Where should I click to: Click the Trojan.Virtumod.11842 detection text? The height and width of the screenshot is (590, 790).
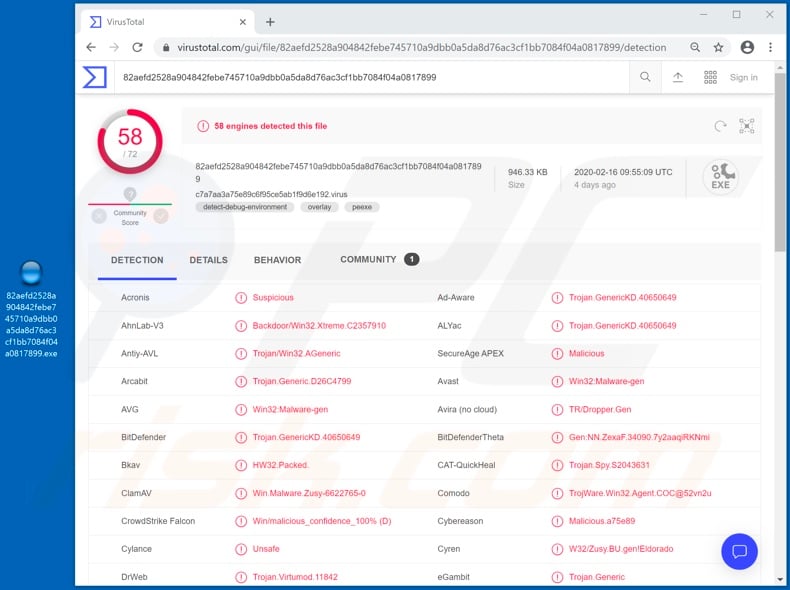(x=295, y=577)
